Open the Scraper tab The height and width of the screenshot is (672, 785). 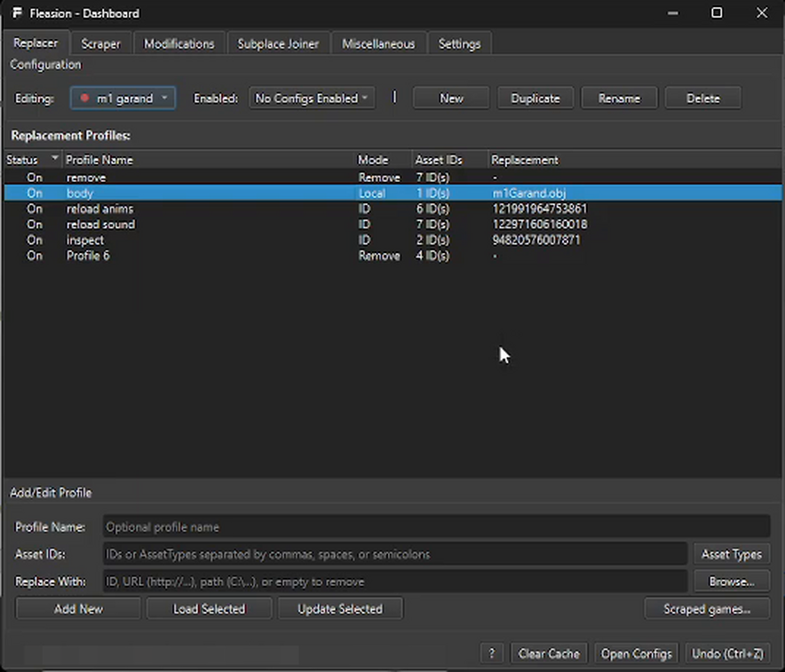[x=100, y=44]
